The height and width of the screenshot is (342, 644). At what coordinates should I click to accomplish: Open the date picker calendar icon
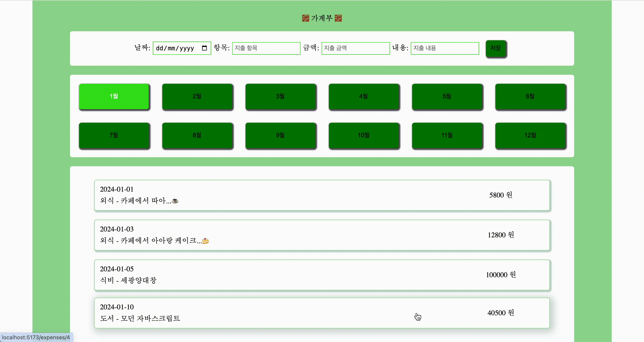(204, 48)
